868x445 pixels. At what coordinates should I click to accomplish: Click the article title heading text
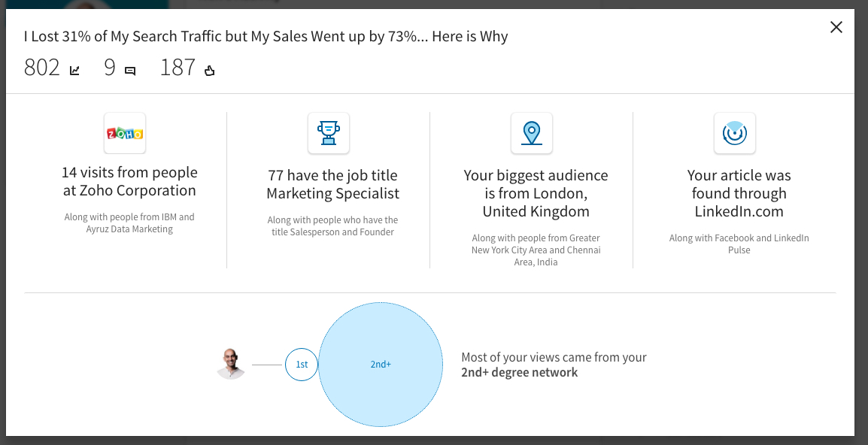pos(266,36)
